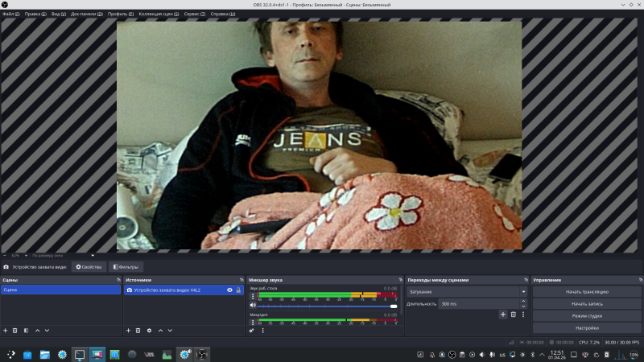The image size is (644, 362).
Task: Move the source down with the arrow icon
Action: pos(170,331)
